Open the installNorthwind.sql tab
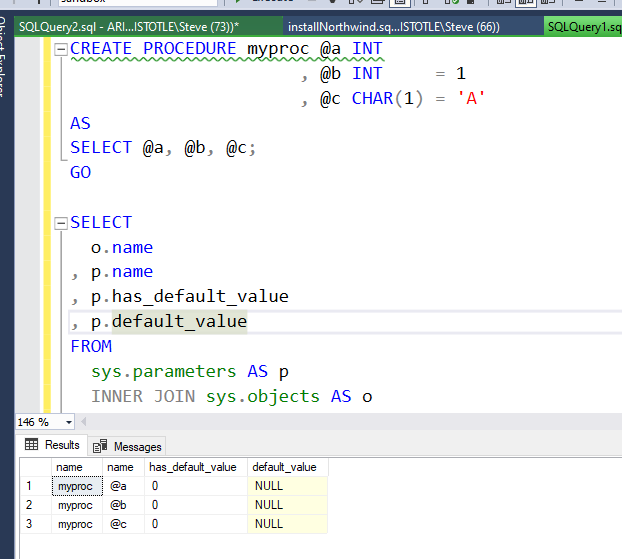The height and width of the screenshot is (559, 622). coord(393,27)
